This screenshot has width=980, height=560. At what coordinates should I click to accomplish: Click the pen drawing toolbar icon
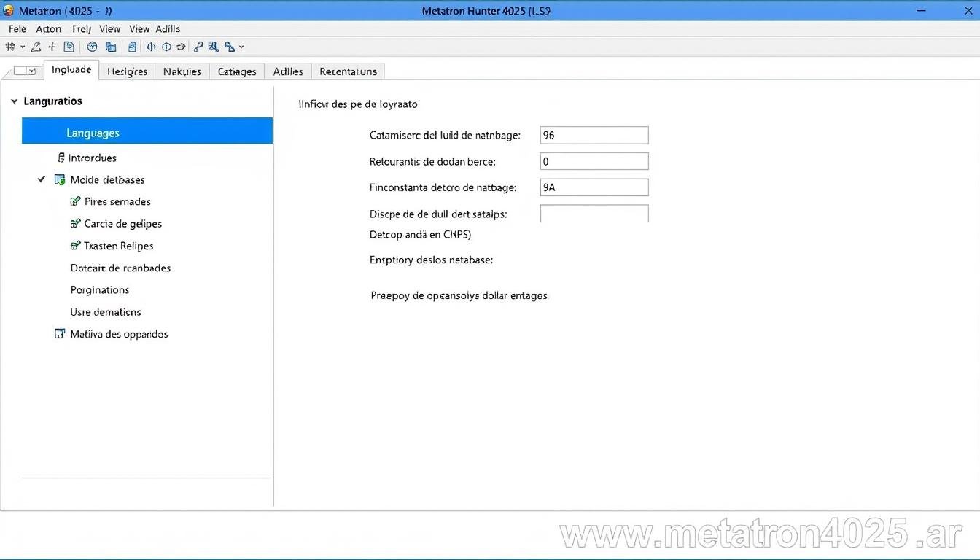tap(36, 46)
